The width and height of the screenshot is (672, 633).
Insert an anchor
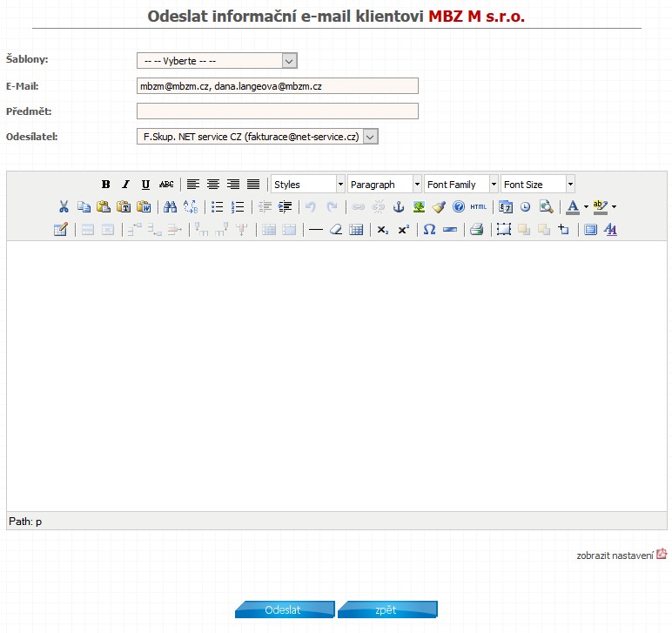tap(399, 207)
